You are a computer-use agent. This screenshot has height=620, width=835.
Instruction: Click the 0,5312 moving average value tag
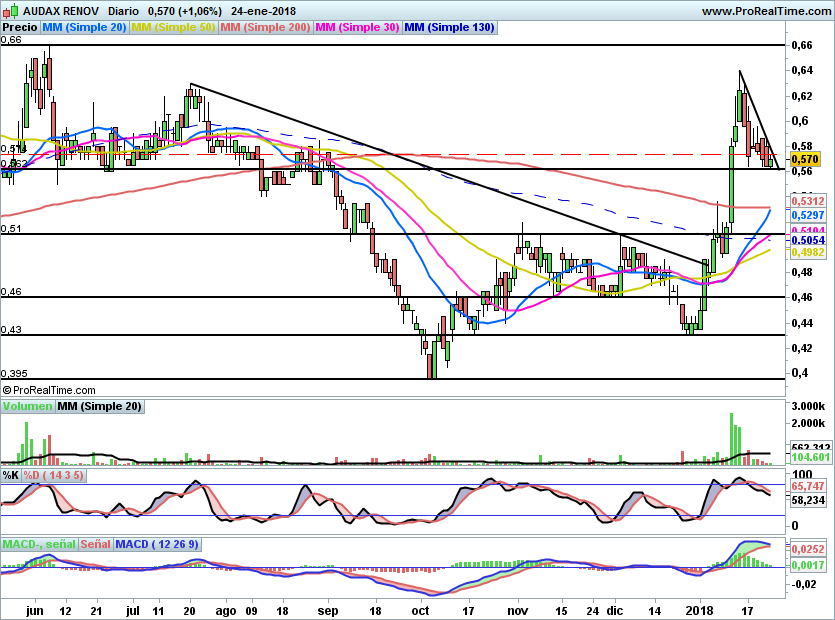(x=808, y=201)
